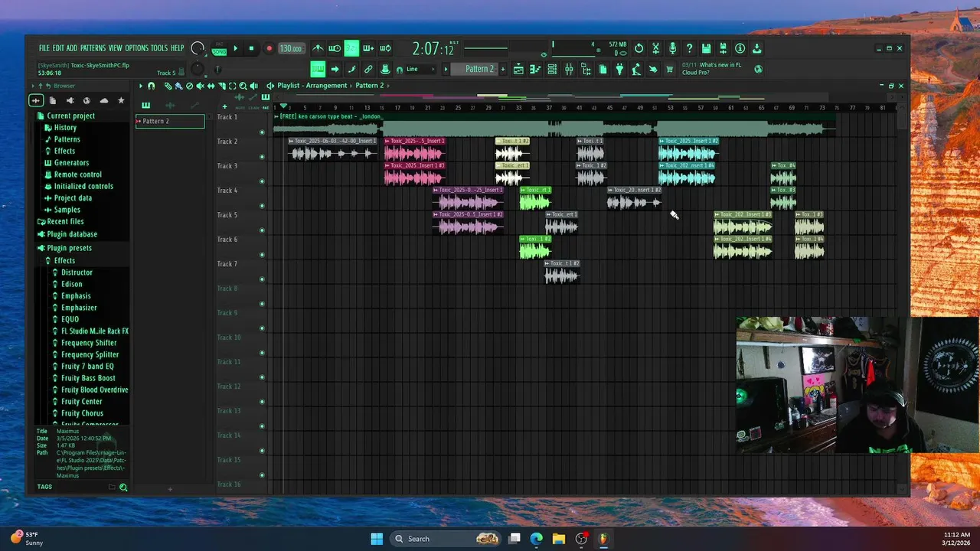The height and width of the screenshot is (551, 980).
Task: Toggle blend recording overdub icon
Action: click(368, 48)
